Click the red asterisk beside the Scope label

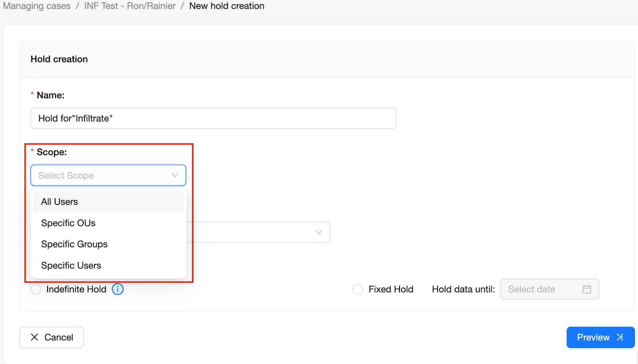(32, 151)
